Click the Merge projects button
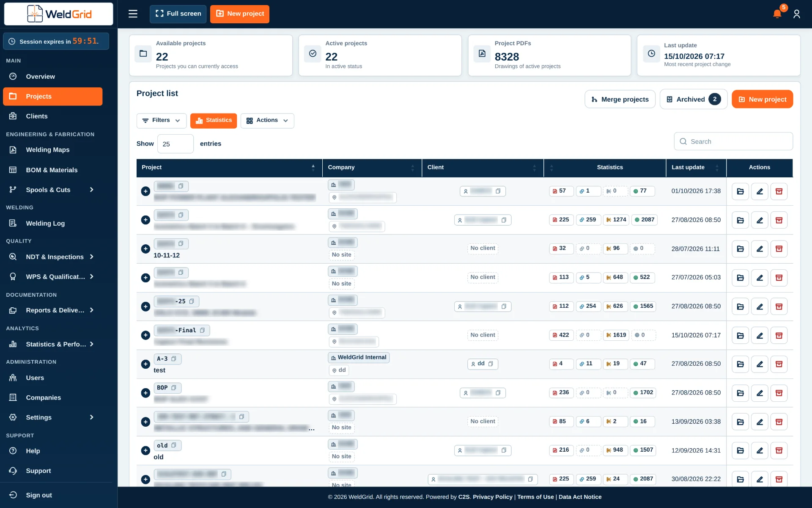 pyautogui.click(x=620, y=99)
